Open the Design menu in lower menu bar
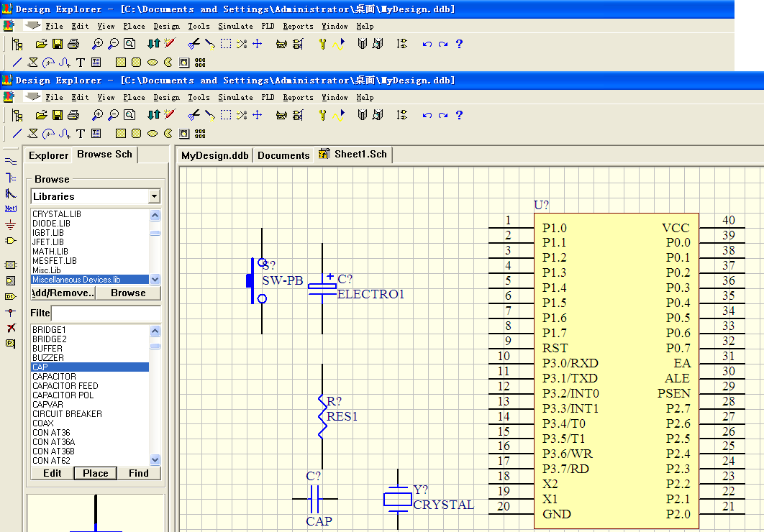The width and height of the screenshot is (764, 532). pos(166,97)
